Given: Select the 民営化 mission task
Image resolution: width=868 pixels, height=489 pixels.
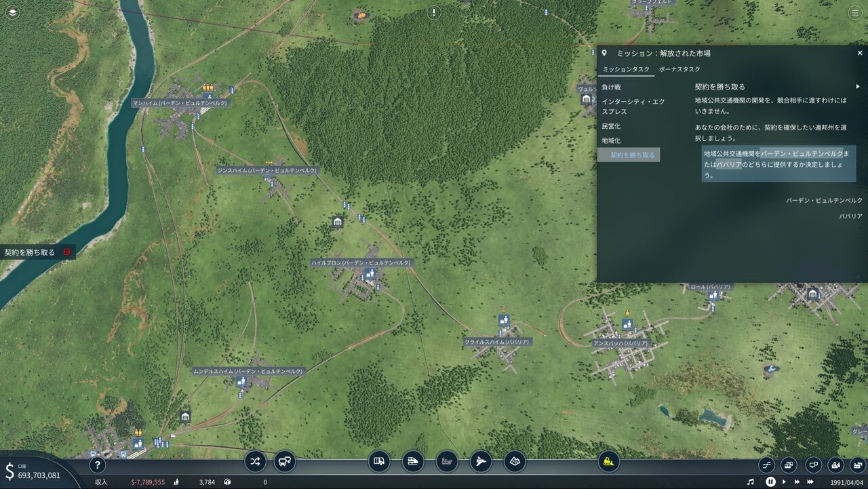Looking at the screenshot, I should pos(611,126).
